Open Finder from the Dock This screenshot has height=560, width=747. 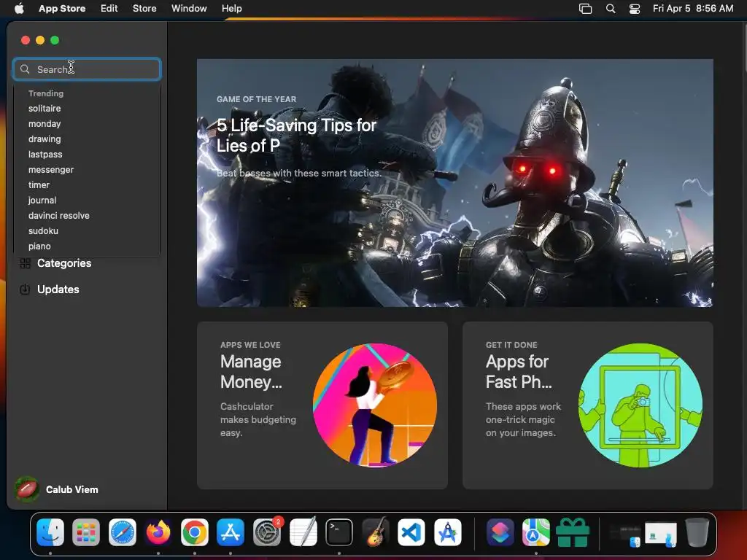tap(50, 532)
